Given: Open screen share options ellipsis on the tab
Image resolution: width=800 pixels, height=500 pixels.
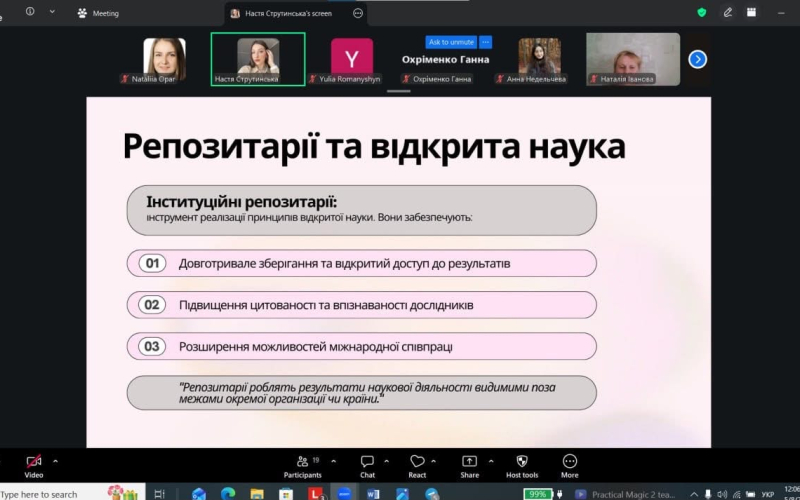Looking at the screenshot, I should click(x=358, y=13).
